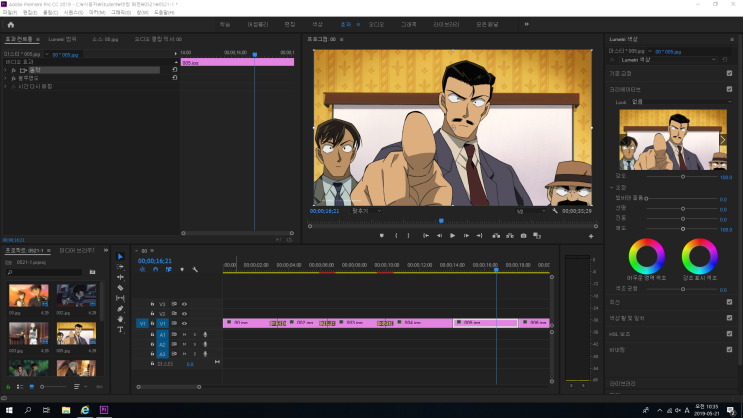Step forward one frame in program monitor
The height and width of the screenshot is (418, 743).
tap(466, 236)
